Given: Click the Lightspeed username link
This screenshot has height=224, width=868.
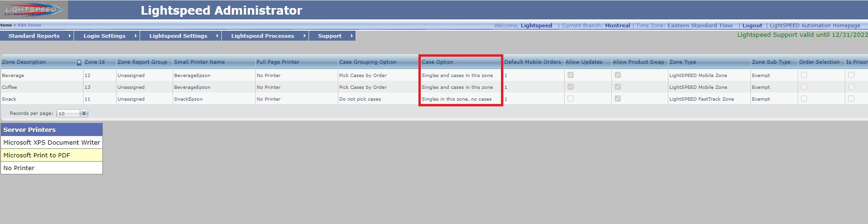Looking at the screenshot, I should (536, 26).
